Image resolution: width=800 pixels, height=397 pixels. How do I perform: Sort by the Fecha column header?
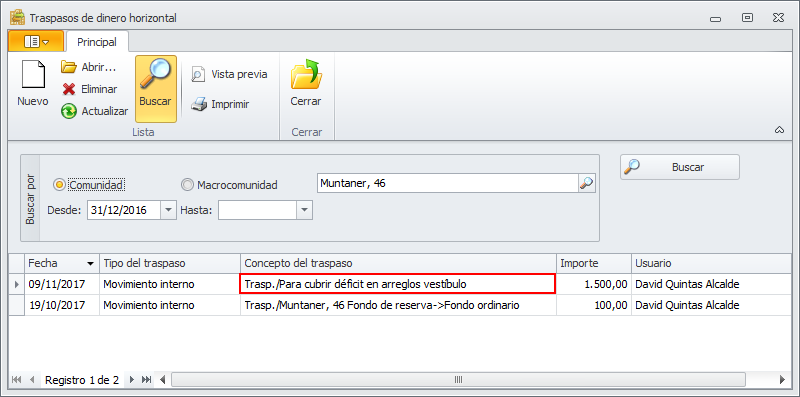[62, 263]
